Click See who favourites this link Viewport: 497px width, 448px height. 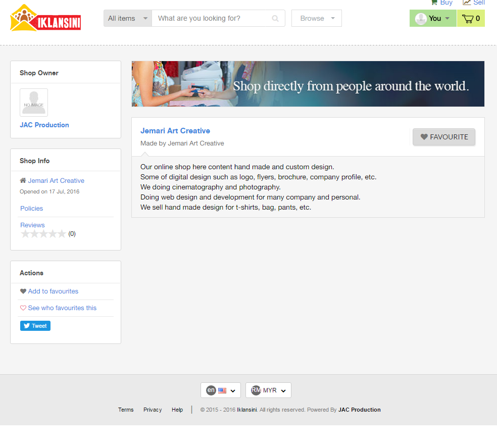tap(62, 308)
